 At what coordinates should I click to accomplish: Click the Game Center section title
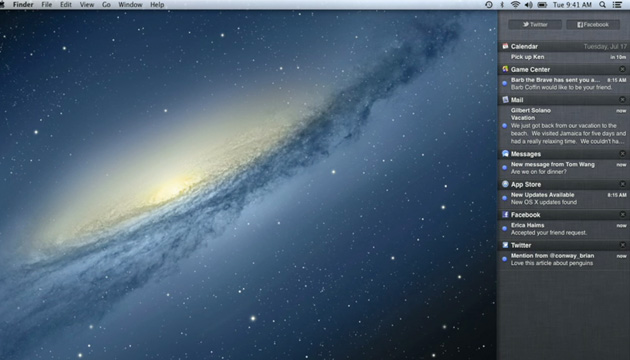tap(530, 70)
